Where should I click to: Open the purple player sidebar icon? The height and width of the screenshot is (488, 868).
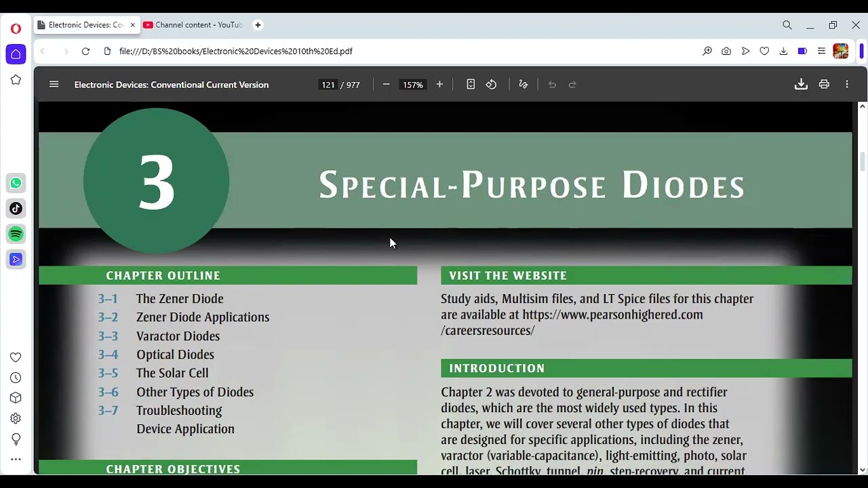[x=16, y=260]
